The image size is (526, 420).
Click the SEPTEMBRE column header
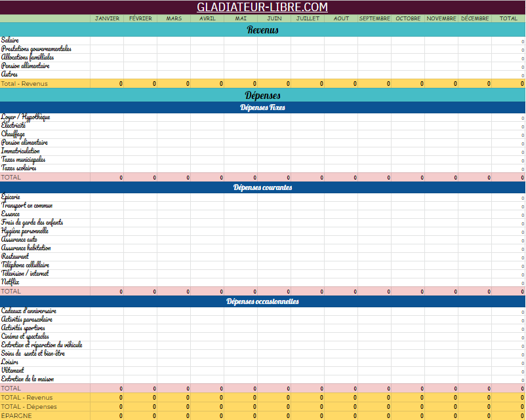click(374, 18)
